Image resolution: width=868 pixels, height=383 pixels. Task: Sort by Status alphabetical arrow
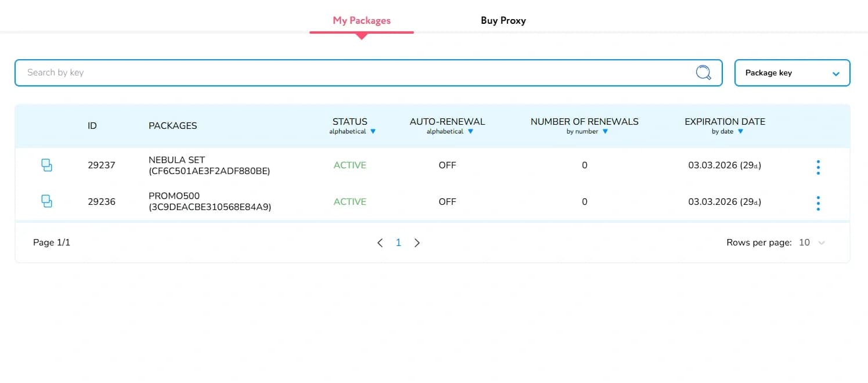click(373, 132)
